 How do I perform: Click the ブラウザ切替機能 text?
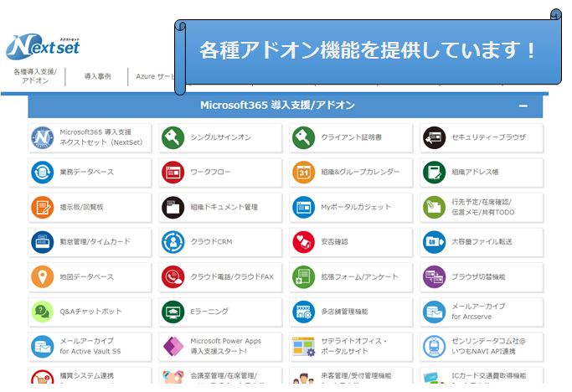point(478,277)
